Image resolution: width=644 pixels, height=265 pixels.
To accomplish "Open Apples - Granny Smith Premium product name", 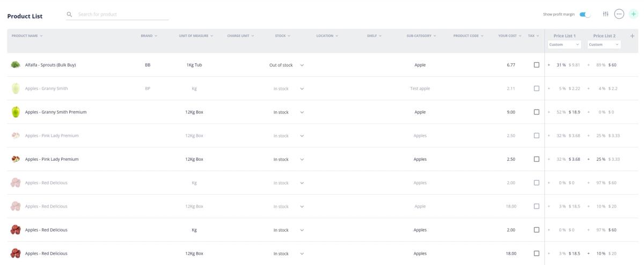I will [56, 112].
